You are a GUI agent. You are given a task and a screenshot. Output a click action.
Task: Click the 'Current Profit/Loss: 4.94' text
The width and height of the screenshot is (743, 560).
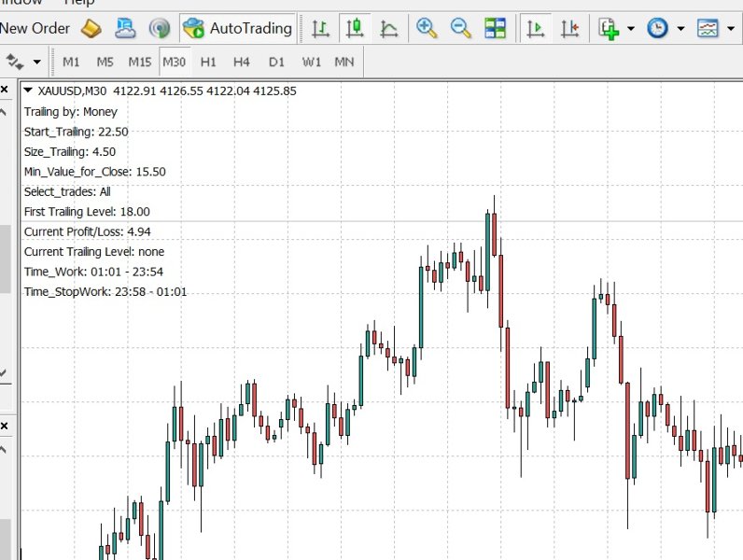coord(87,231)
